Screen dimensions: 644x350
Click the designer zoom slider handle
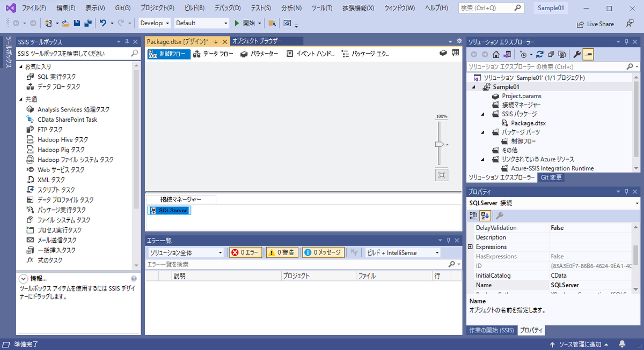(439, 144)
